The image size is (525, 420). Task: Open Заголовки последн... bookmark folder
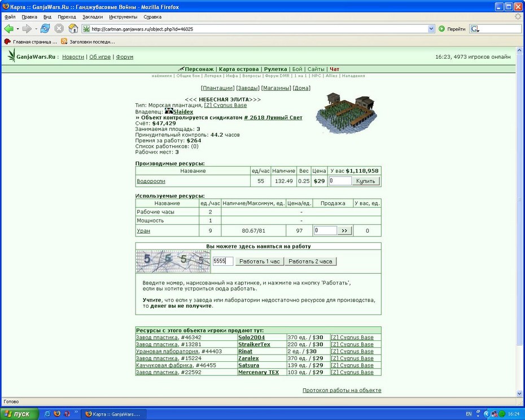point(88,42)
